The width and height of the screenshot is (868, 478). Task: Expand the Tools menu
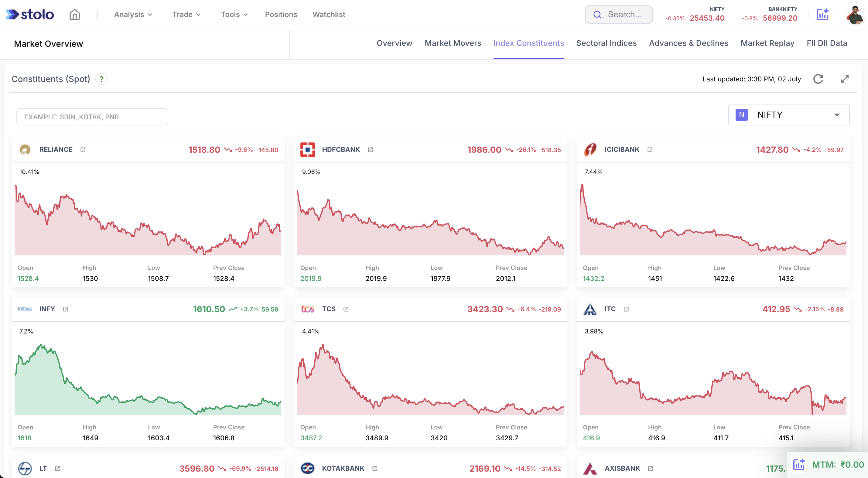(234, 15)
